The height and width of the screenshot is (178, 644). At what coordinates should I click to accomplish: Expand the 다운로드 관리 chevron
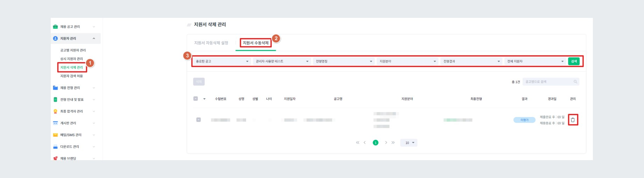tap(94, 147)
